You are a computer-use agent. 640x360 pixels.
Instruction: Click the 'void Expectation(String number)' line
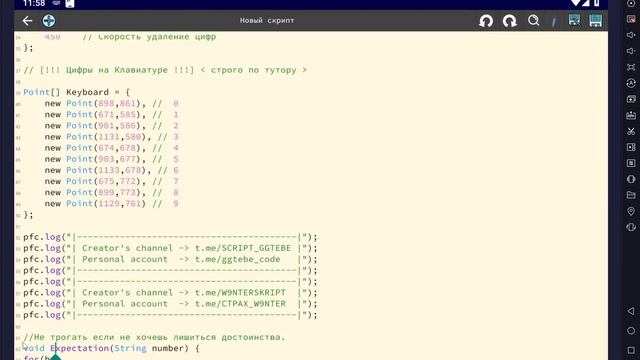pos(111,348)
